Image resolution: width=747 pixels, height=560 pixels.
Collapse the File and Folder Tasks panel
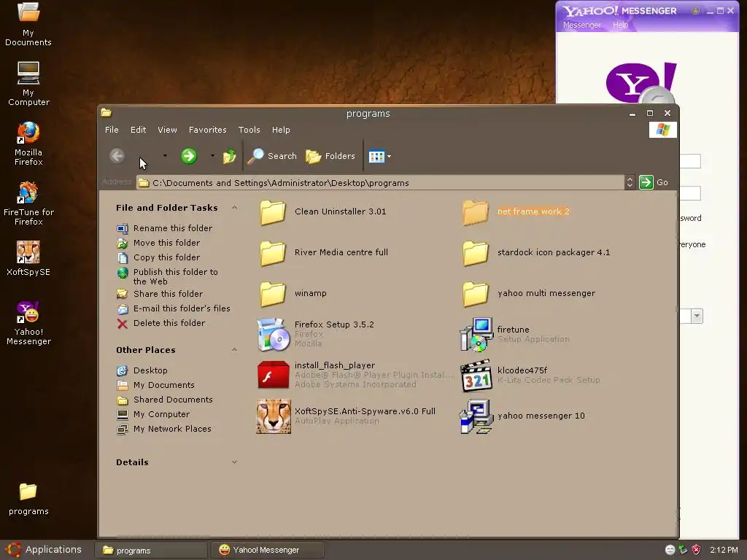(234, 208)
